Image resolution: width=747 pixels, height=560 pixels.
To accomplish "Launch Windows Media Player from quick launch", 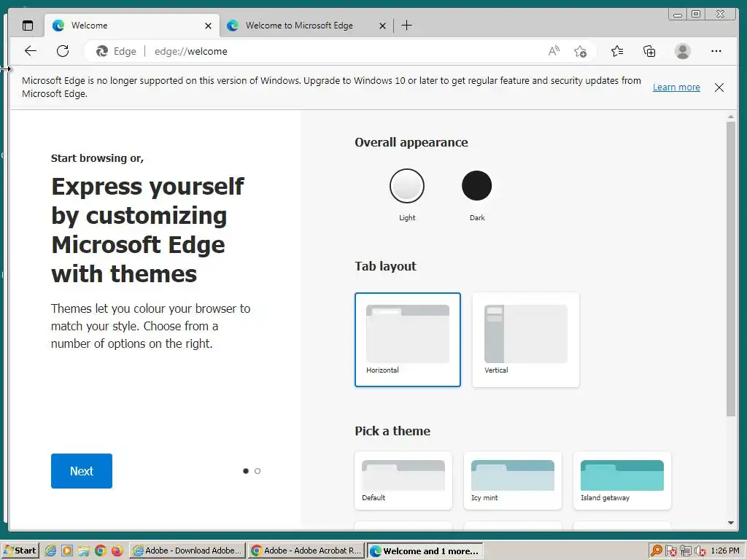I will click(67, 551).
